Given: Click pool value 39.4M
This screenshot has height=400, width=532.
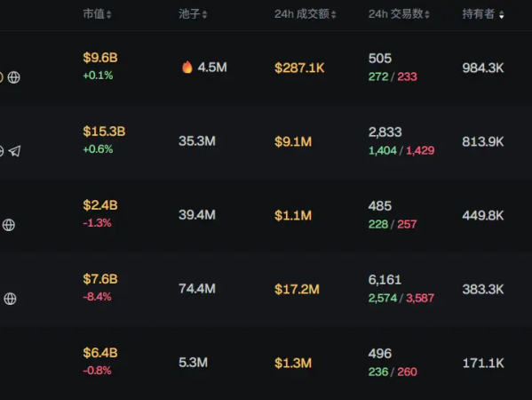Looking at the screenshot, I should point(197,214).
